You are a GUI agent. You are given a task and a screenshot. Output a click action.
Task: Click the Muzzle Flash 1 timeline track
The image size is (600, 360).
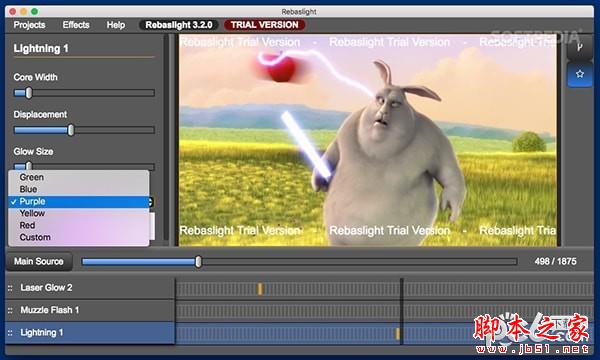pos(385,311)
